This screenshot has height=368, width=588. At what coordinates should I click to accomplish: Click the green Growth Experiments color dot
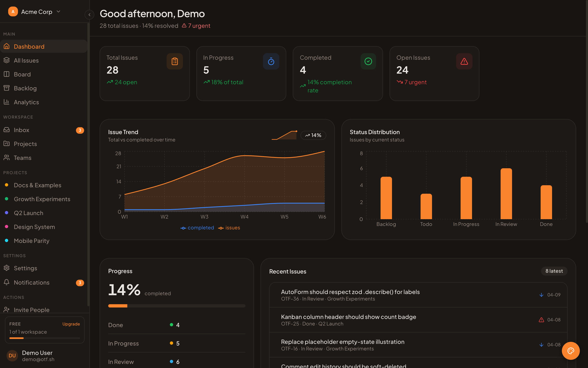[x=7, y=199]
